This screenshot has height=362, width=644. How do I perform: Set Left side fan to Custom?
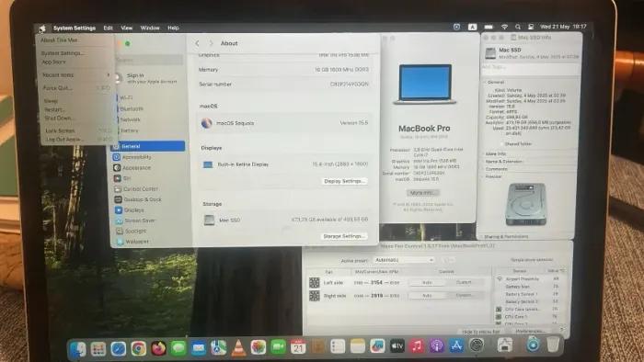[464, 282]
